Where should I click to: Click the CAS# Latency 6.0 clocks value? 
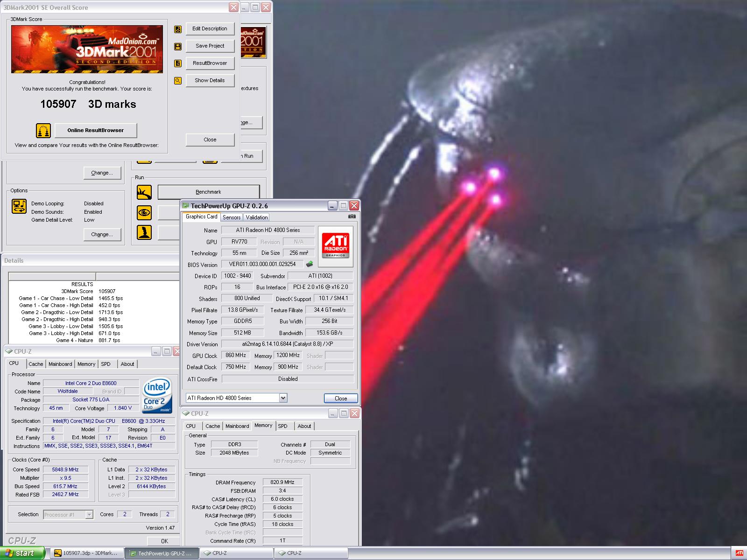coord(282,499)
